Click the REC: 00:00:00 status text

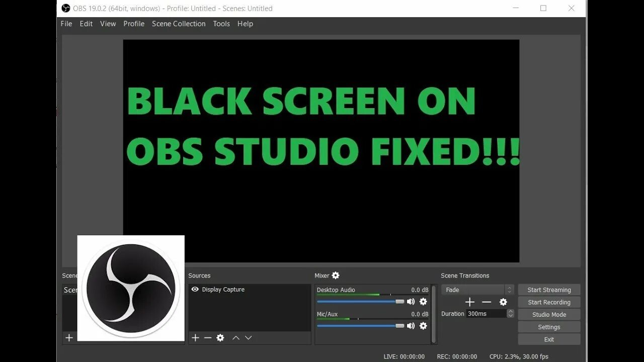[x=457, y=356]
